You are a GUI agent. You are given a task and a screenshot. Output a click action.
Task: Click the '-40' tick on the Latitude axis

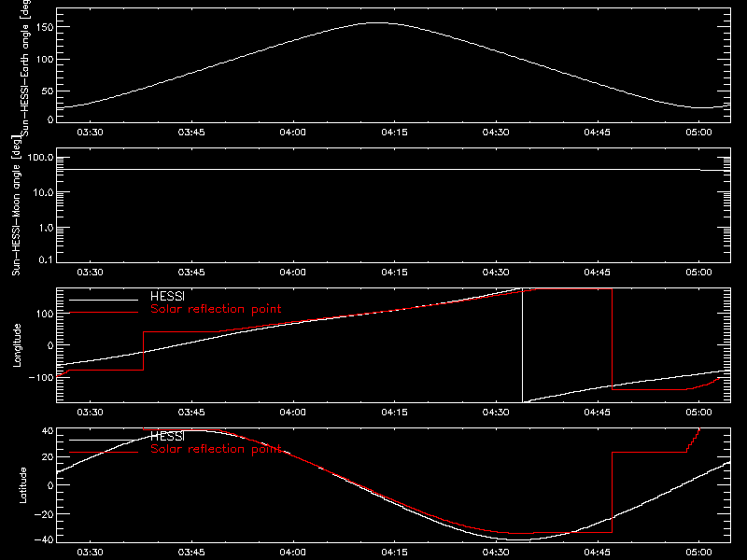pyautogui.click(x=44, y=539)
